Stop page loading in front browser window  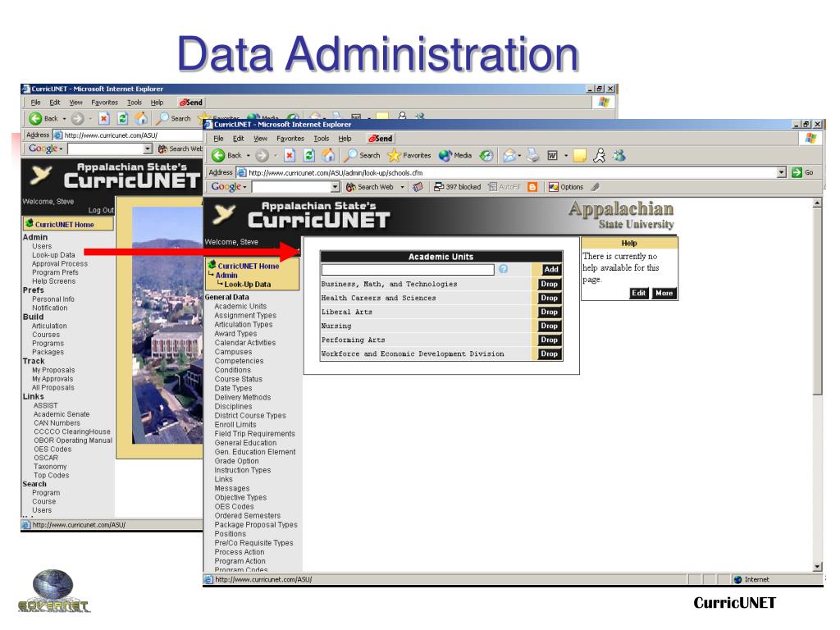tap(290, 155)
